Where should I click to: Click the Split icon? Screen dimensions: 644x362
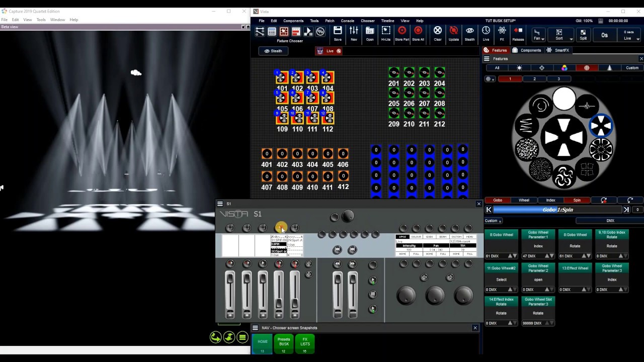pyautogui.click(x=583, y=34)
